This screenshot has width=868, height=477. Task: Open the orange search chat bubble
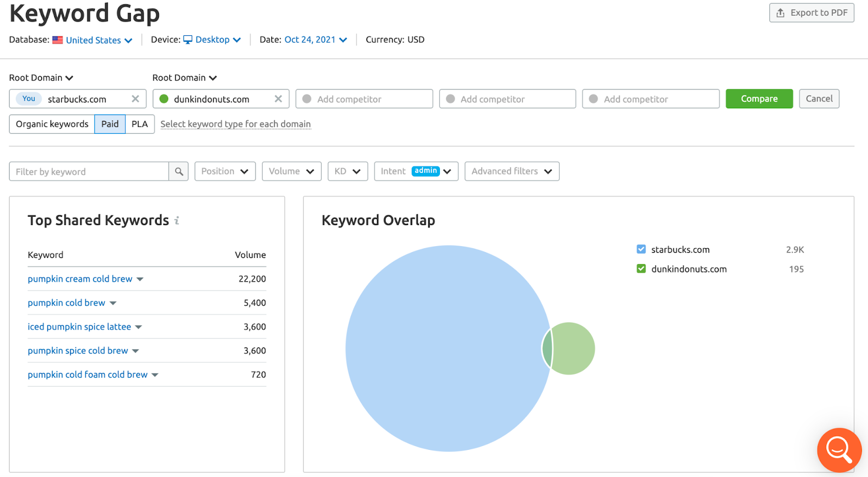tap(839, 450)
